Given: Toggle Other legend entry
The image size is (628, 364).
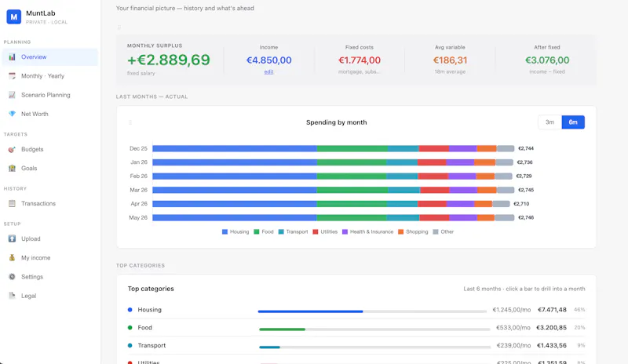Looking at the screenshot, I should (x=444, y=231).
